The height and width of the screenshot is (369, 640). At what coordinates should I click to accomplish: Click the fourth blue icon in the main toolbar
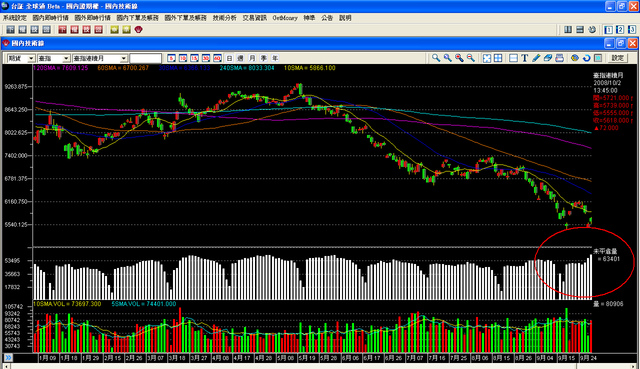coord(47,29)
